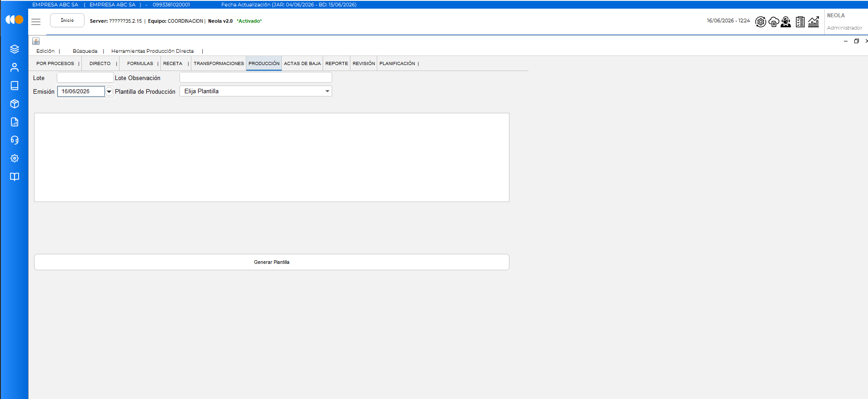Viewport: 868px width, 399px height.
Task: Click the Plantilla de Producción label
Action: tap(145, 91)
